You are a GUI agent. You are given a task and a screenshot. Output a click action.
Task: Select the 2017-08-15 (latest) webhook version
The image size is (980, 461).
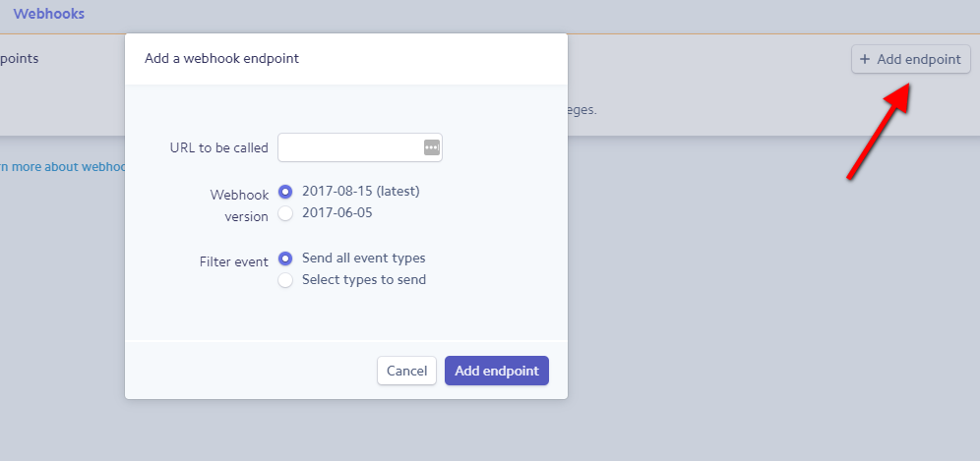tap(286, 192)
